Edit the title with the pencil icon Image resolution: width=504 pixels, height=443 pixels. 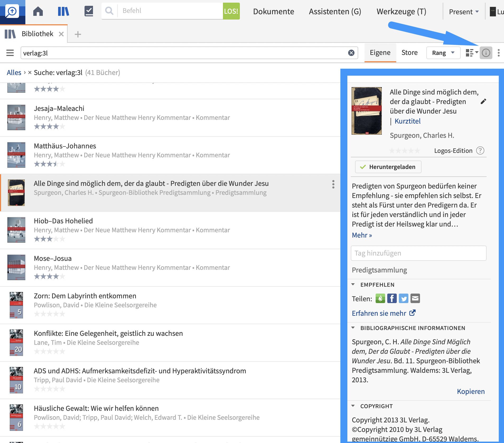click(483, 101)
